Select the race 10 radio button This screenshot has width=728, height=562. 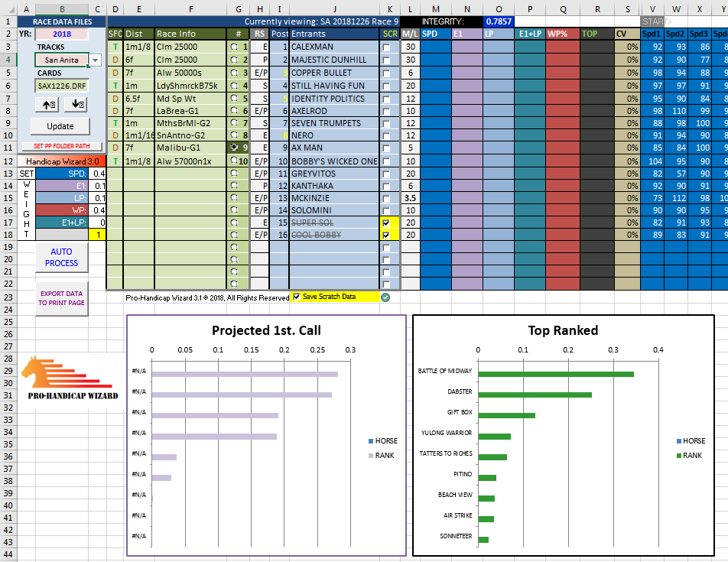(x=234, y=161)
